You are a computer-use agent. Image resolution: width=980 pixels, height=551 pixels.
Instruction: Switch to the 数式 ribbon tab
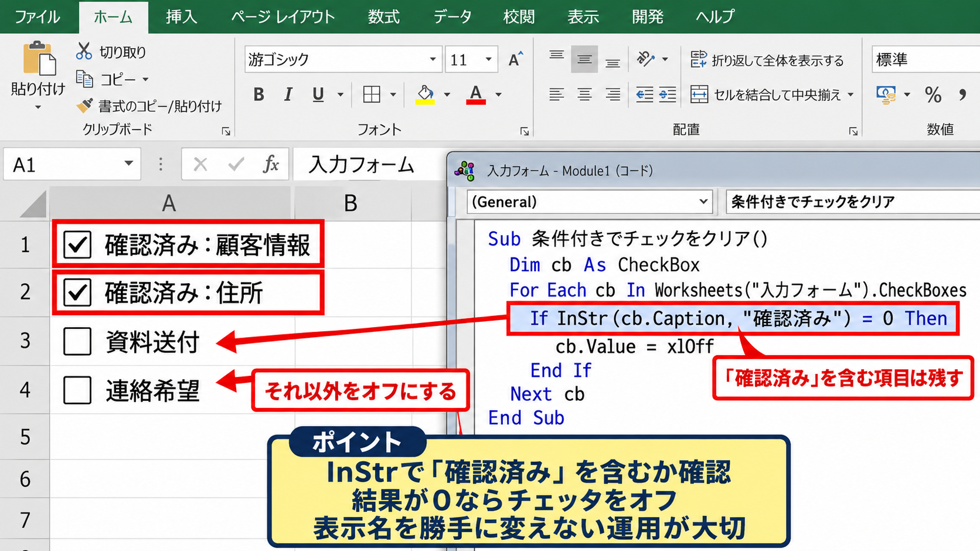point(384,16)
